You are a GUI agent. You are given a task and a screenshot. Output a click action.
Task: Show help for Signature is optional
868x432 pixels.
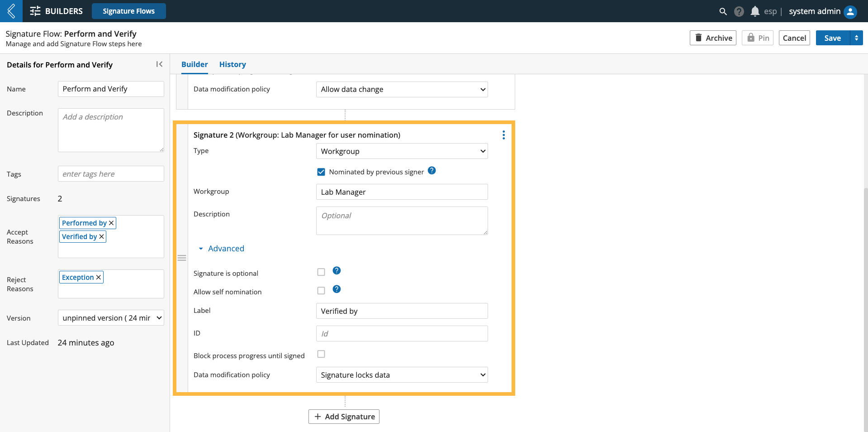[337, 271]
